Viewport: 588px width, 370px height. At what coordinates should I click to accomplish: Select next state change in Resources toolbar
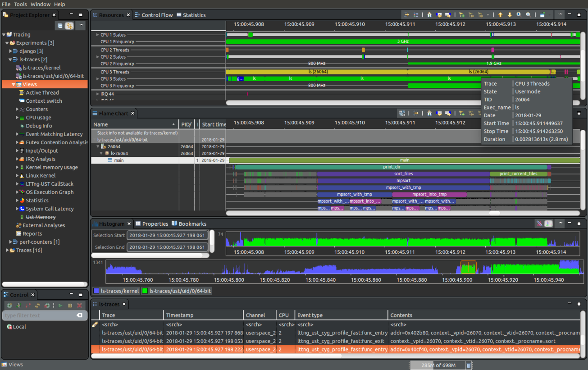(x=448, y=15)
